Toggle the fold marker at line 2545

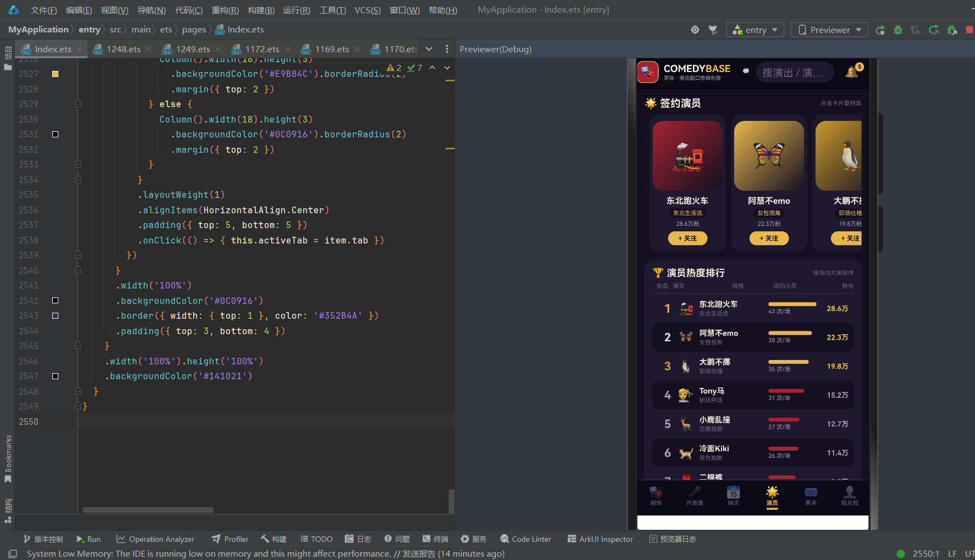78,346
